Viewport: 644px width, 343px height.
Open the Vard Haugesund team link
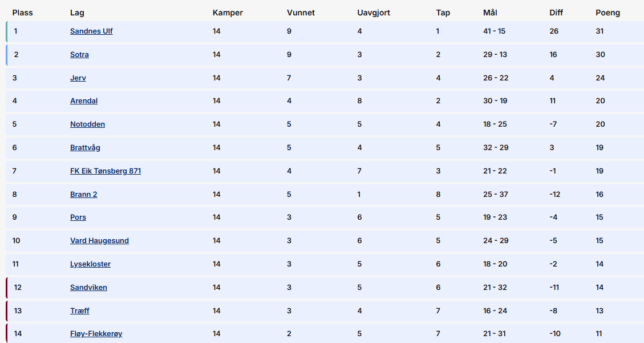point(99,241)
